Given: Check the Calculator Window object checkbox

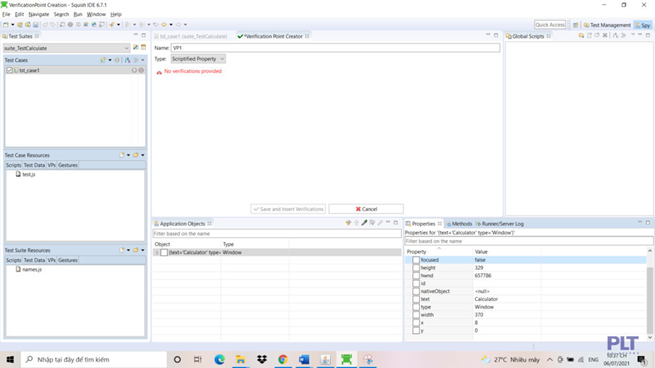Looking at the screenshot, I should click(164, 252).
